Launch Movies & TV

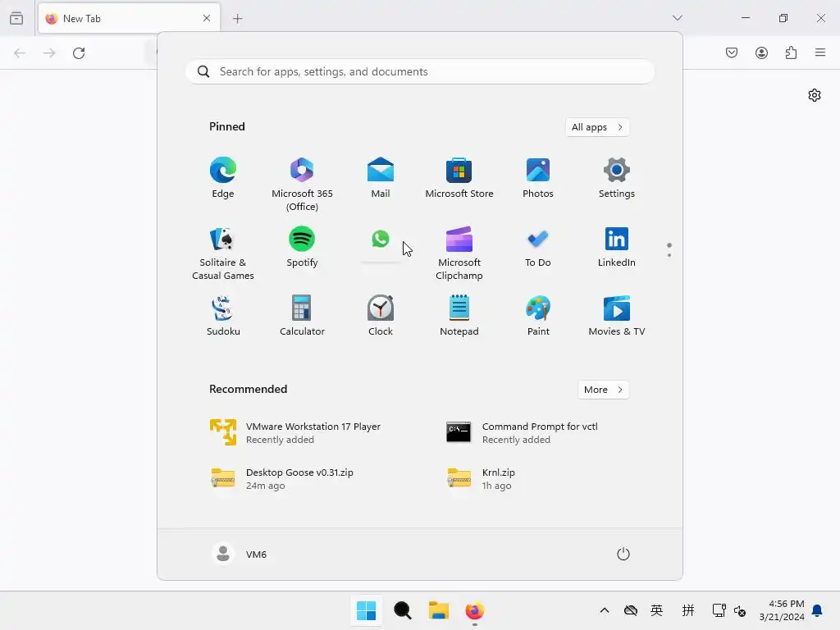(617, 316)
